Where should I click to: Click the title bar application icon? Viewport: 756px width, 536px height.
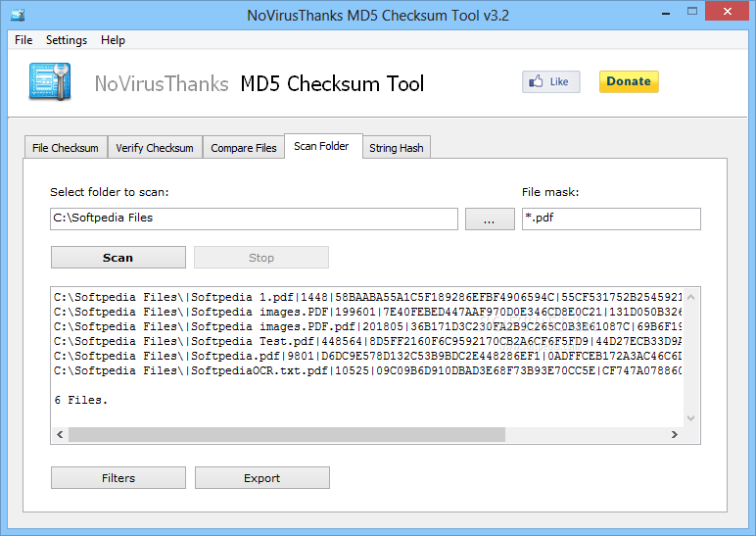pyautogui.click(x=18, y=15)
